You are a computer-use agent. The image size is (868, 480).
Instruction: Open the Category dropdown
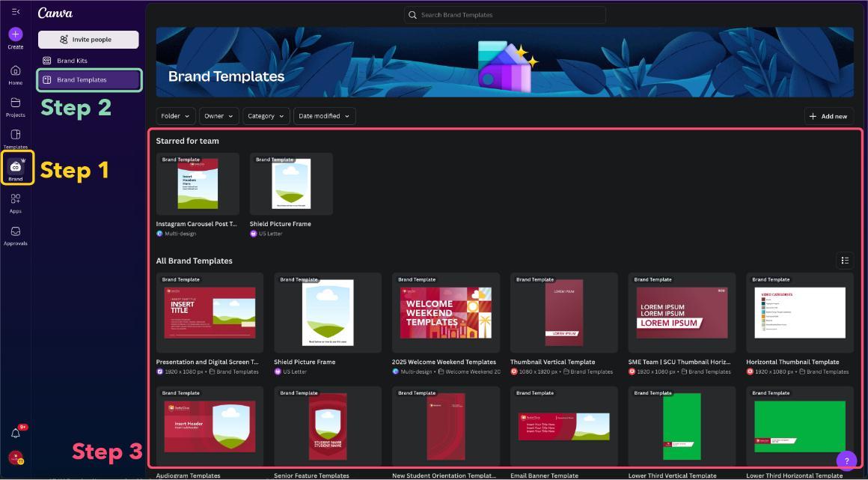click(x=265, y=116)
